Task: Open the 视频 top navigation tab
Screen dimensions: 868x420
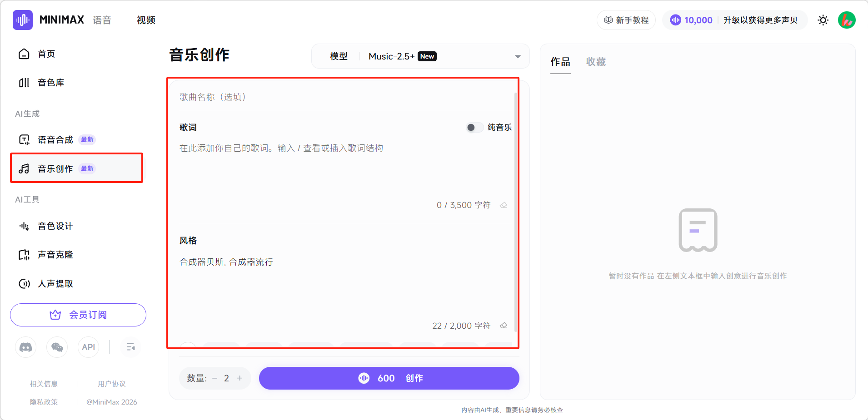Action: click(146, 20)
